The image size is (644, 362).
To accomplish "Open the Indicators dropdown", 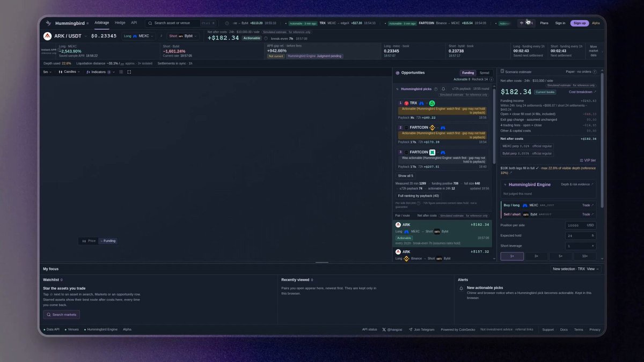I will (101, 72).
